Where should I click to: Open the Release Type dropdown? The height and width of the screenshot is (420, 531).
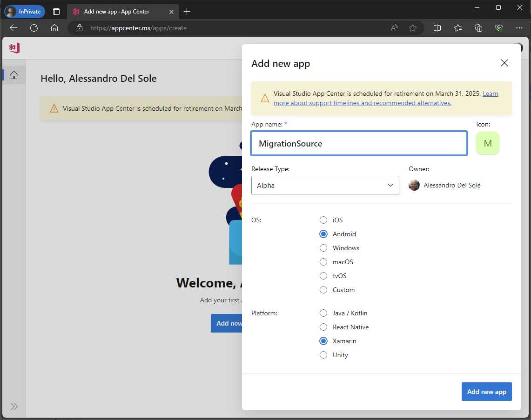[325, 185]
